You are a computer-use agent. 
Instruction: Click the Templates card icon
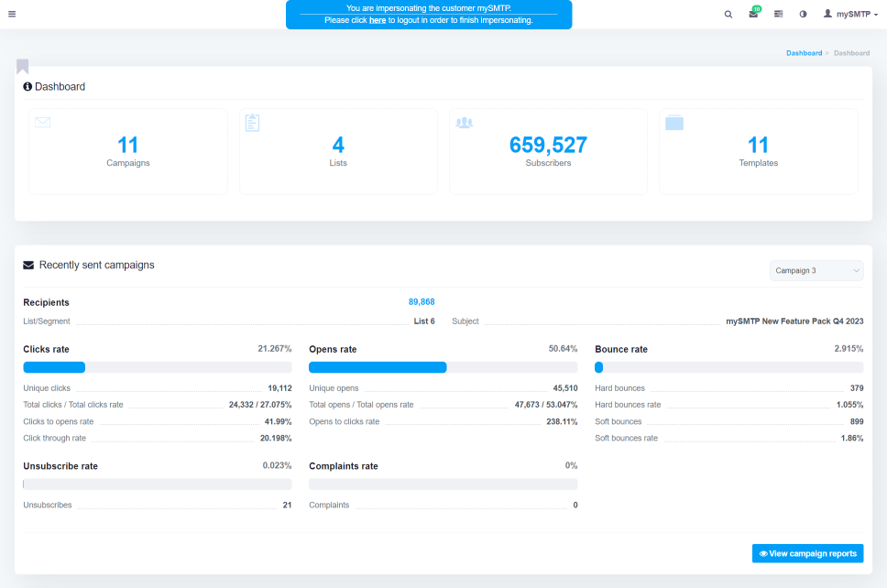674,123
